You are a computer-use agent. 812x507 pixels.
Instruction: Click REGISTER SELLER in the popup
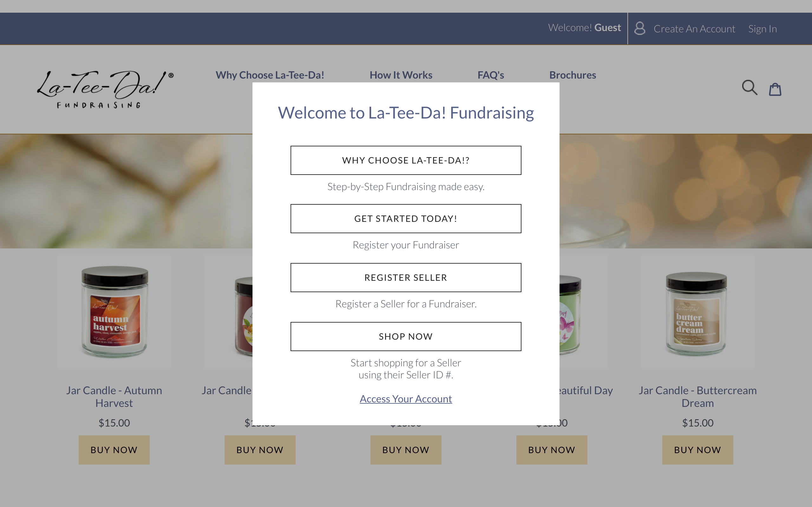coord(406,277)
